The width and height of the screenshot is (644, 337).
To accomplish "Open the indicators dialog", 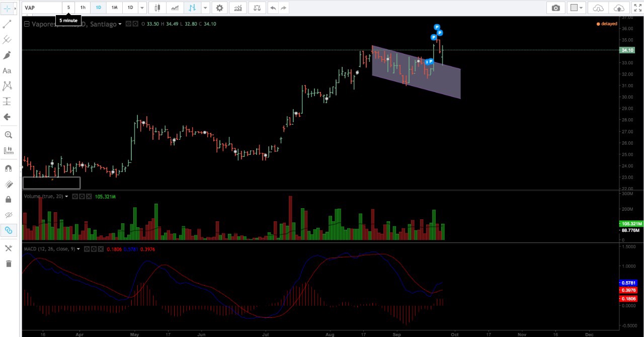I will pyautogui.click(x=237, y=8).
